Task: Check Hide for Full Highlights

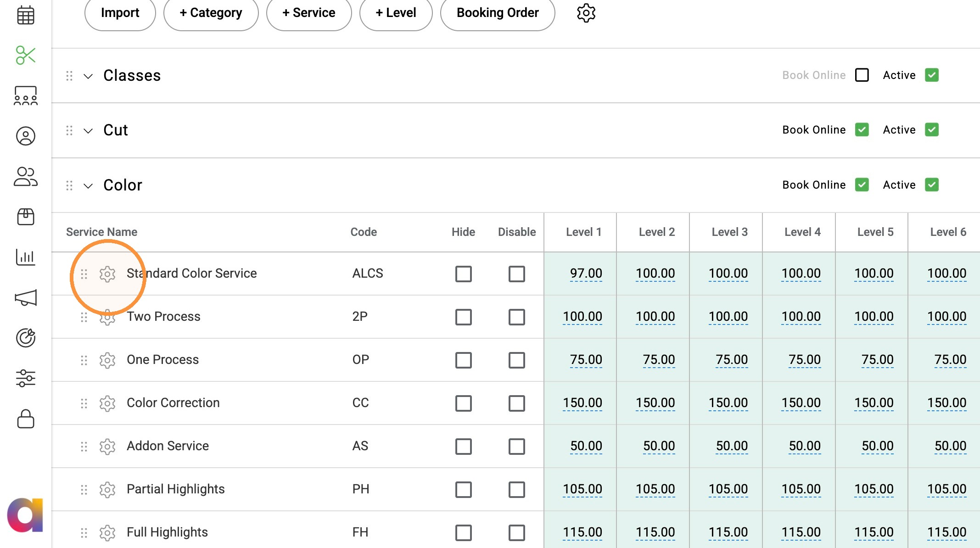Action: (x=464, y=533)
